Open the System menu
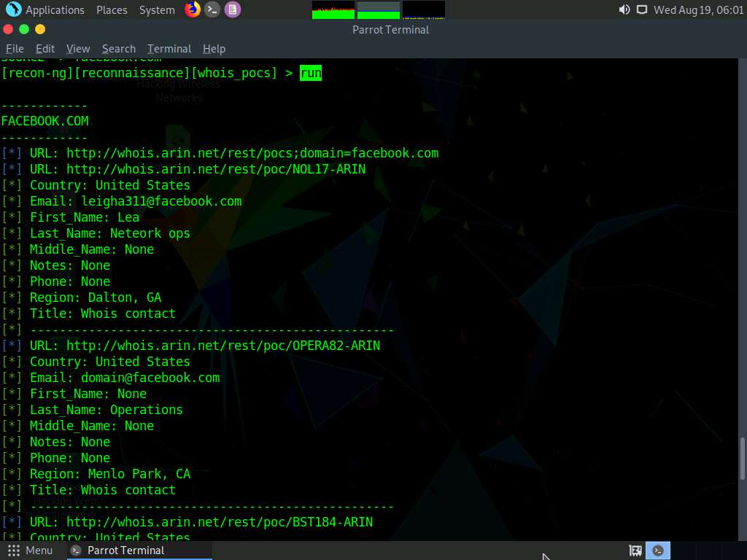The height and width of the screenshot is (560, 747). (157, 10)
